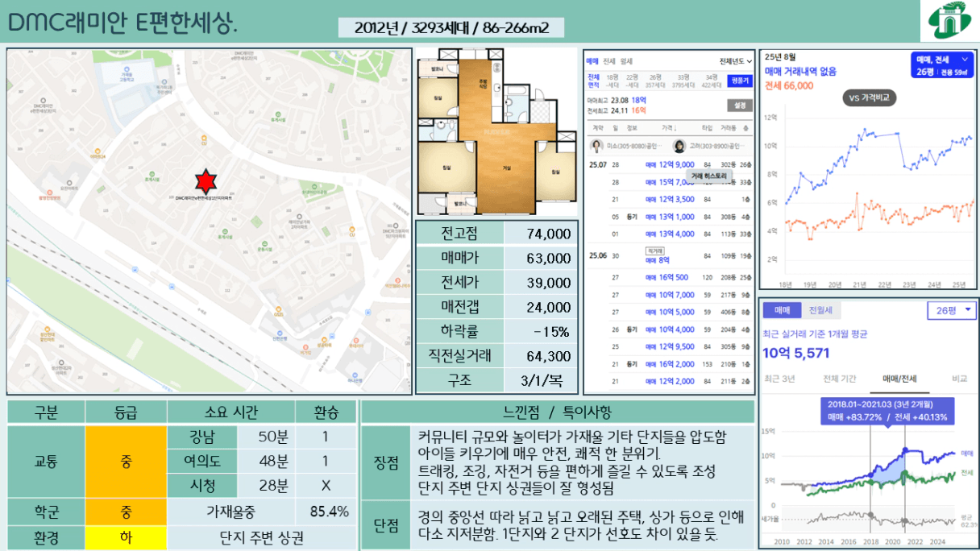Open the 매매 10억 4,000 transaction
The image size is (980, 551).
(670, 329)
